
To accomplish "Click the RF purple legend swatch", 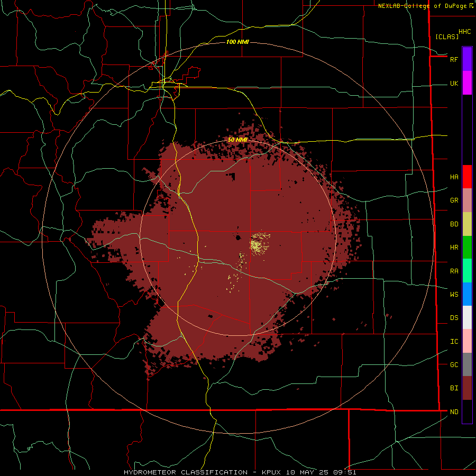I will point(467,59).
